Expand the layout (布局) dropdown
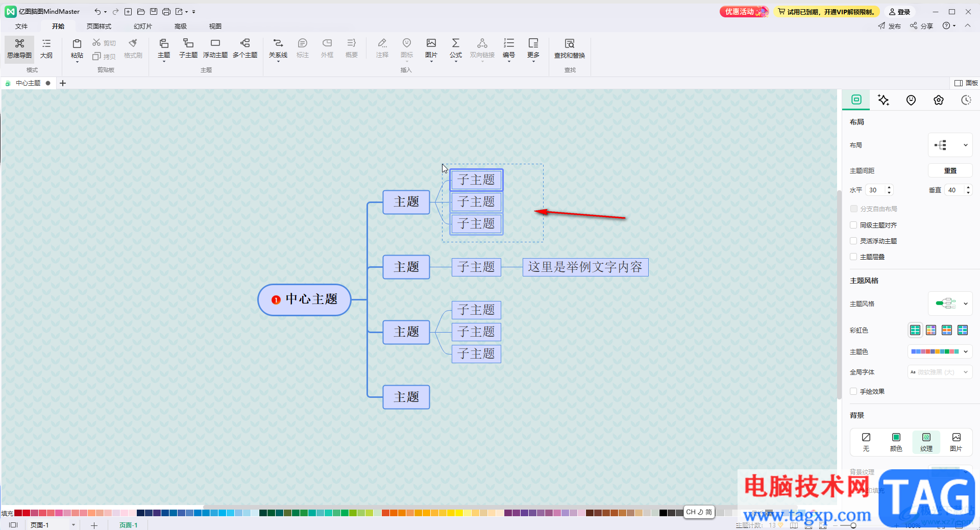Image resolution: width=980 pixels, height=530 pixels. (950, 145)
